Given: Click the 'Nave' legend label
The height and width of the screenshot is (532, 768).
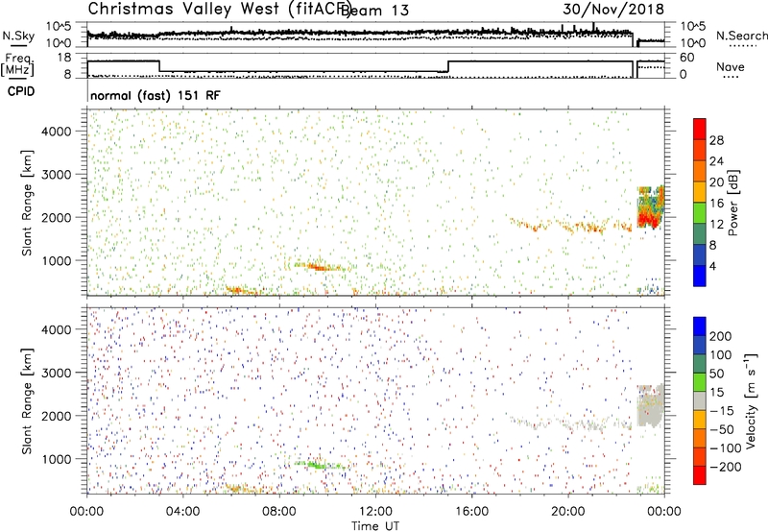Looking at the screenshot, I should tap(730, 66).
